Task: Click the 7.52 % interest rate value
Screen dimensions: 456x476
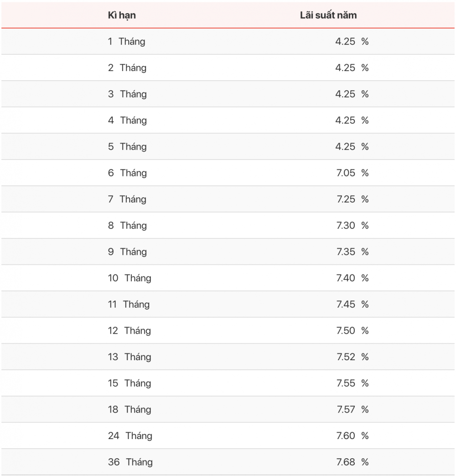Action: (352, 357)
